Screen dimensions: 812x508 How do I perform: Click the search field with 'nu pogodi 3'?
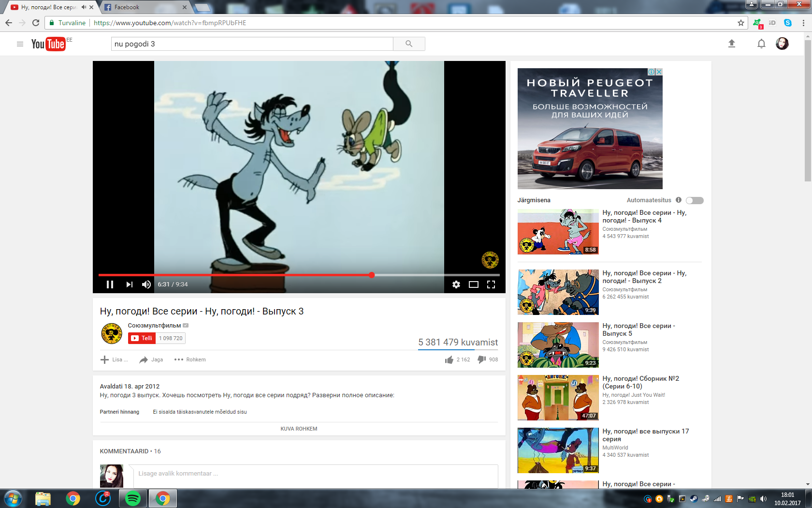click(x=252, y=44)
